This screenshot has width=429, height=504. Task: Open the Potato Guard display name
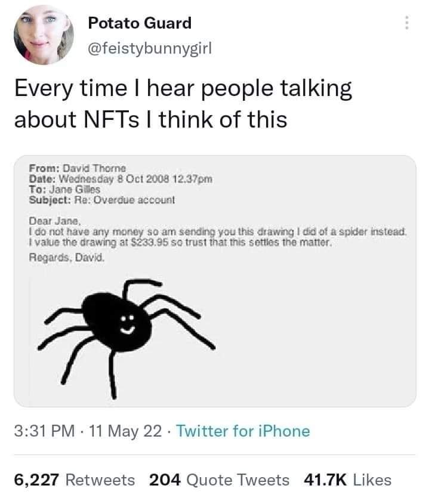(140, 23)
